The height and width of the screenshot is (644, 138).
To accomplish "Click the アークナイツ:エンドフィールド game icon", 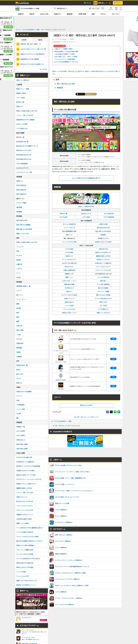I will pyautogui.click(x=61, y=347).
